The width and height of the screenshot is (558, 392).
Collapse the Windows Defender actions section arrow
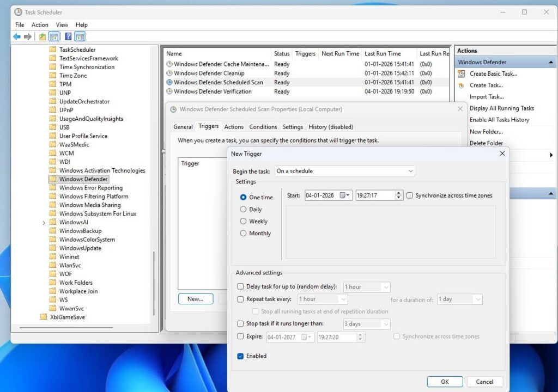551,62
